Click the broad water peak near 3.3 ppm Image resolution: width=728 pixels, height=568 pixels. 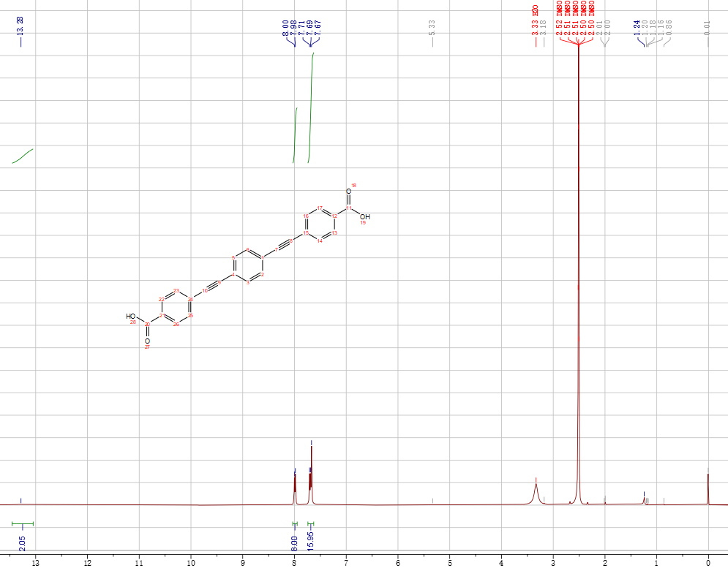point(536,488)
